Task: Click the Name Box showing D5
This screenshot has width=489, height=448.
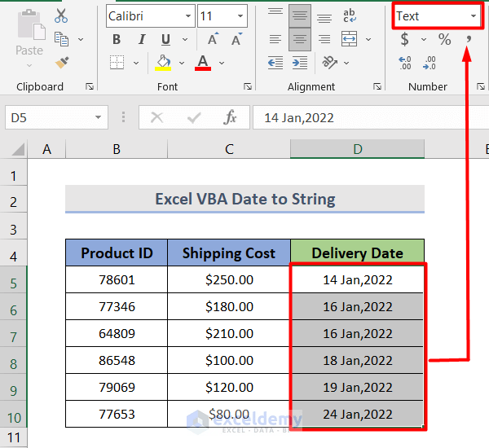Action: point(56,117)
